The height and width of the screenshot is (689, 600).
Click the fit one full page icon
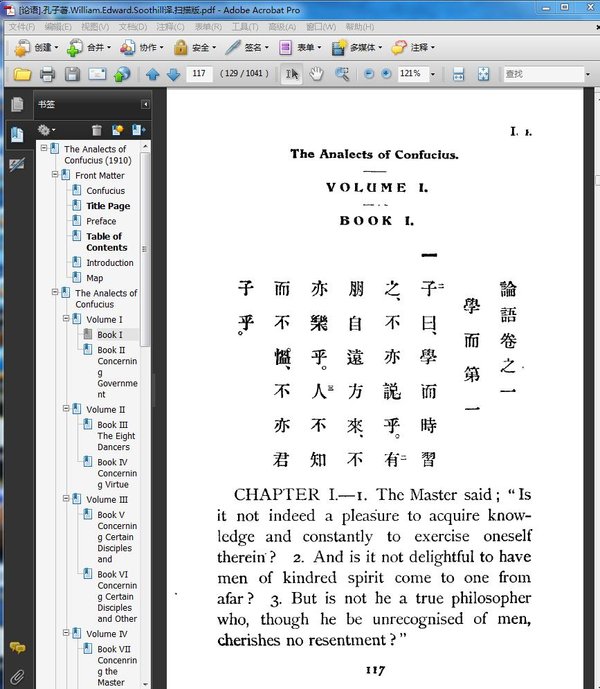(x=483, y=73)
